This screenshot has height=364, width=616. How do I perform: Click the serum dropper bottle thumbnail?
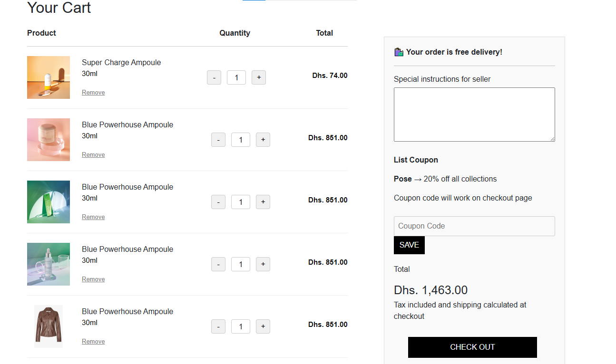(x=49, y=264)
